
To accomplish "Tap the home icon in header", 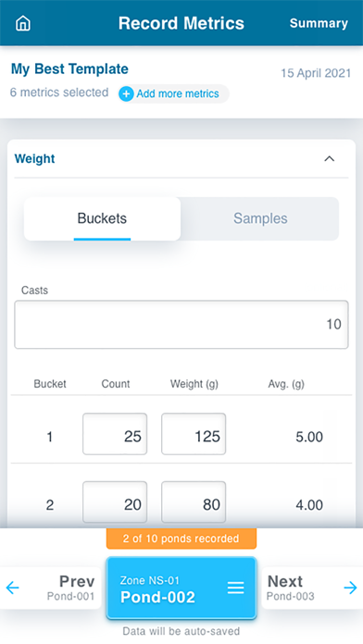I will pyautogui.click(x=23, y=23).
